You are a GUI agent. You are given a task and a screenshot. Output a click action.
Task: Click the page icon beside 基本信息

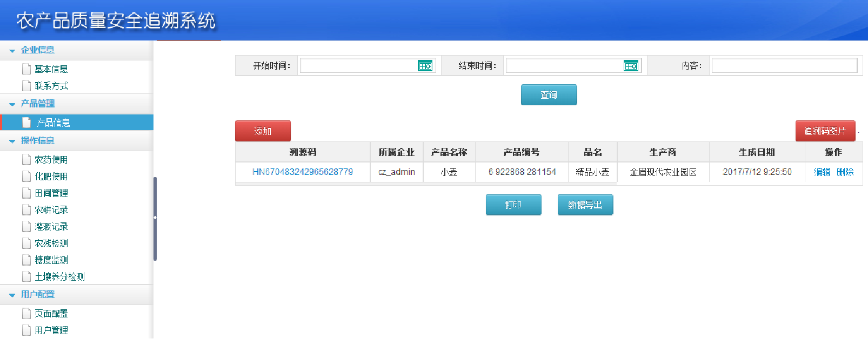(x=26, y=69)
